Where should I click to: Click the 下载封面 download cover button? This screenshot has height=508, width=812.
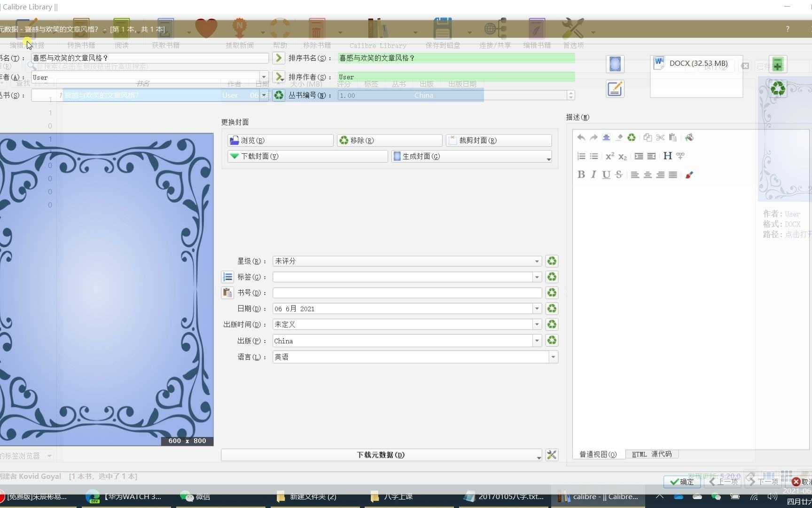308,156
